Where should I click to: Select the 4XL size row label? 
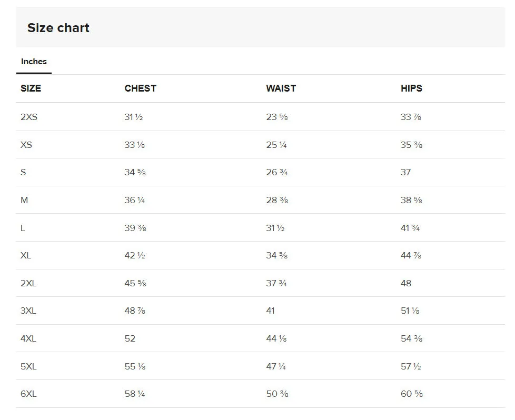28,338
